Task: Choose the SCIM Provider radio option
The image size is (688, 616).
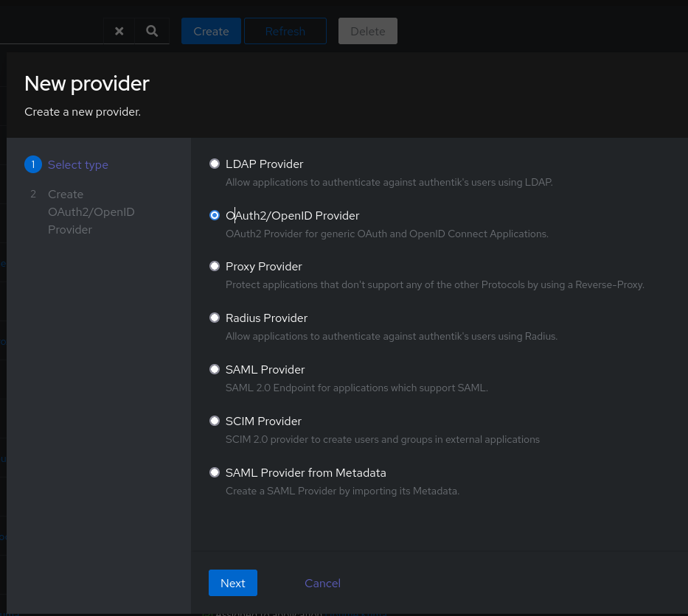Action: point(215,421)
